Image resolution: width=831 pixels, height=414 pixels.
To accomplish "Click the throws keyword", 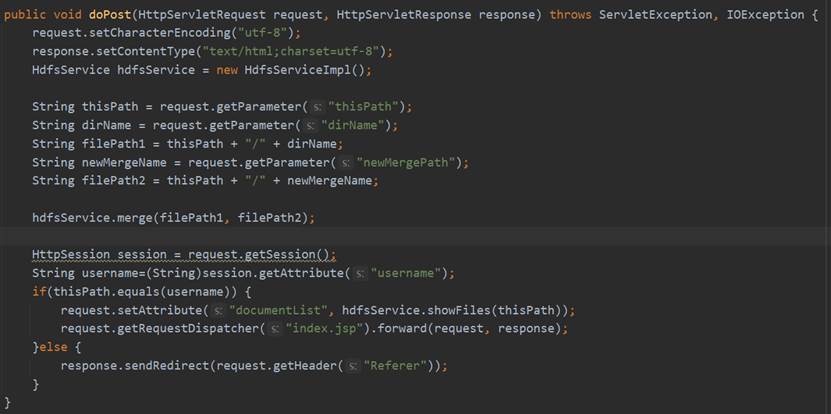I will tap(570, 15).
